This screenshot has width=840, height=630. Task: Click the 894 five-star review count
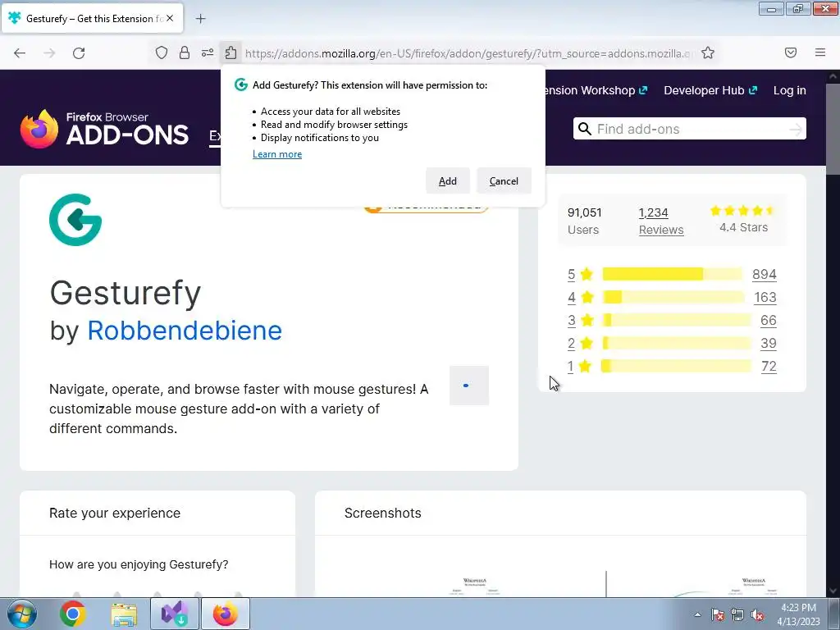click(x=764, y=274)
